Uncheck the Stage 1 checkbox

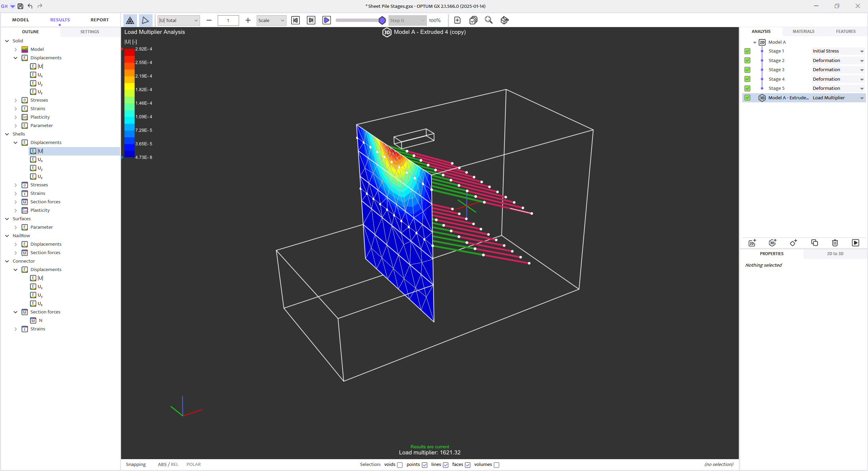pyautogui.click(x=747, y=51)
